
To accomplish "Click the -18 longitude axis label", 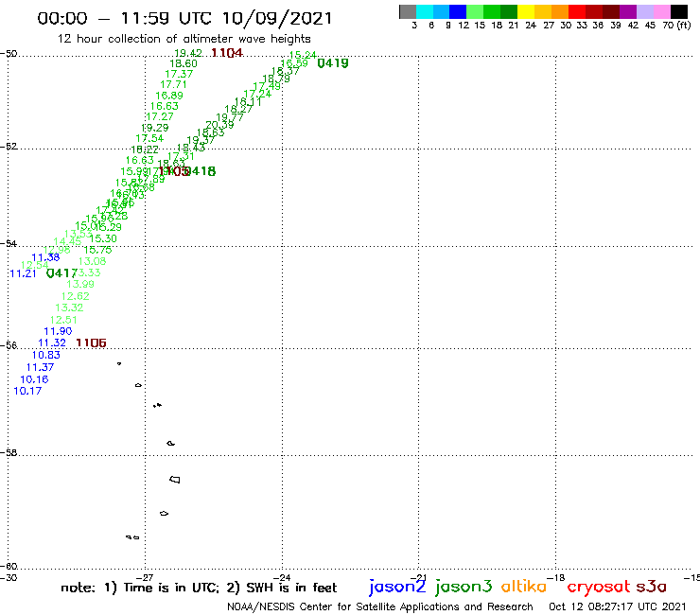I will 556,577.
